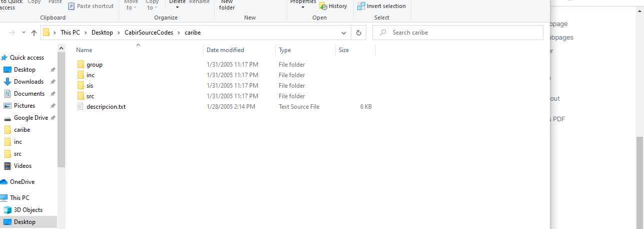Screen dimensions: 644x229
Task: Select Quick access in navigation pane
Action: pyautogui.click(x=27, y=58)
